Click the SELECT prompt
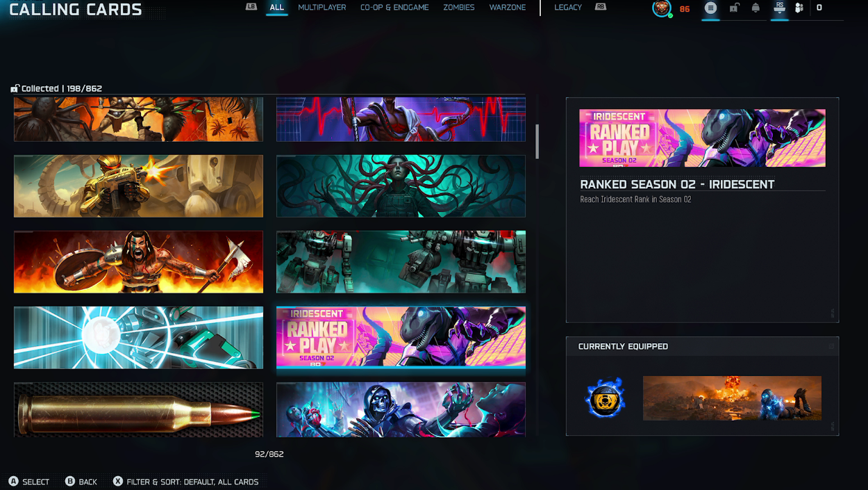Image resolution: width=868 pixels, height=490 pixels. click(35, 482)
